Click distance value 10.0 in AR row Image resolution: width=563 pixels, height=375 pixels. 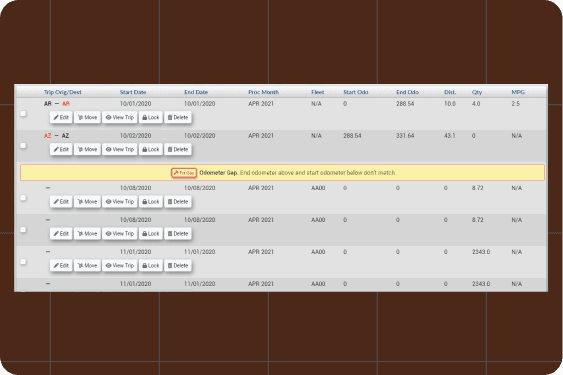pos(450,104)
